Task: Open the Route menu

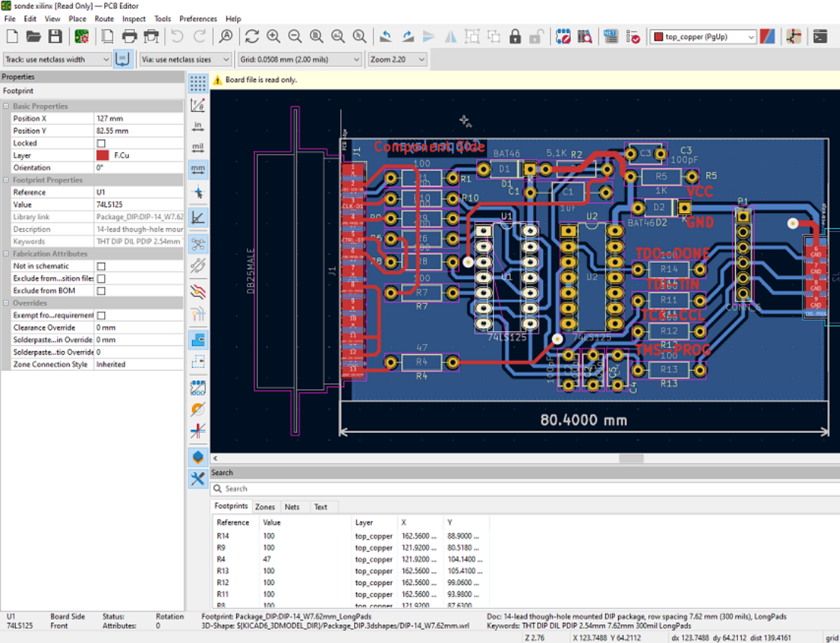Action: (104, 19)
